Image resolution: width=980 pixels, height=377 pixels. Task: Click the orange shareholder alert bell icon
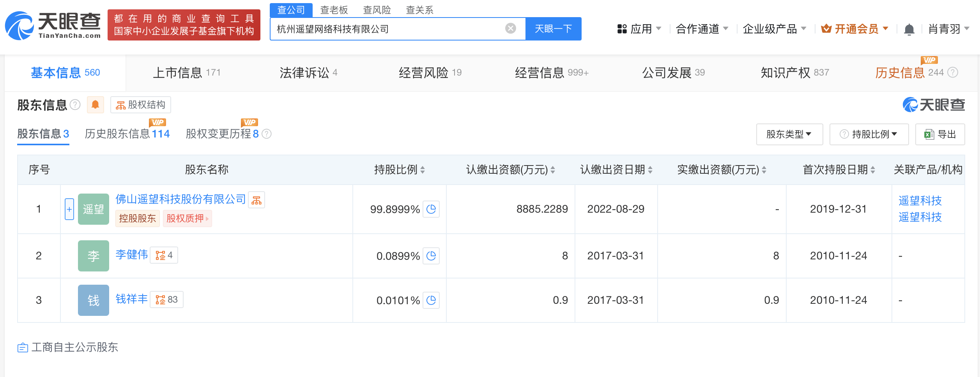click(x=95, y=105)
